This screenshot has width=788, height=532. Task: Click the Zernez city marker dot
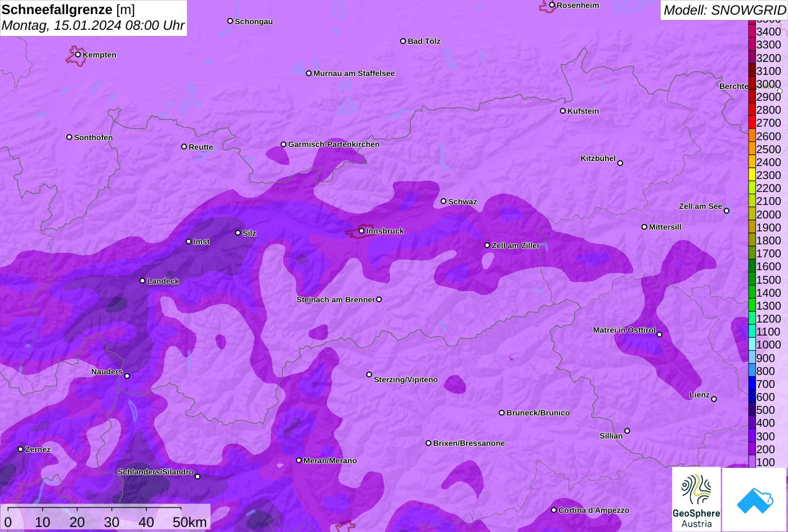point(21,449)
